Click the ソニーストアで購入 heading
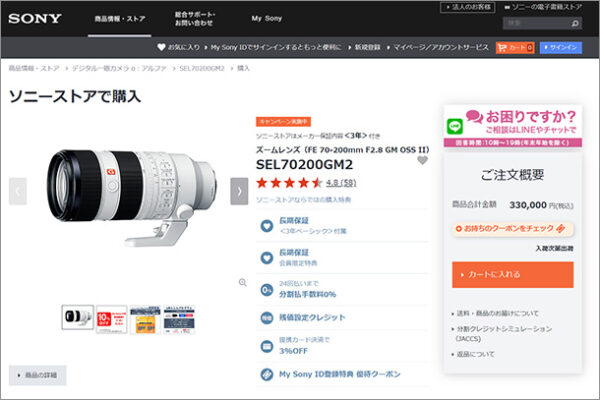The height and width of the screenshot is (400, 600). click(x=75, y=96)
